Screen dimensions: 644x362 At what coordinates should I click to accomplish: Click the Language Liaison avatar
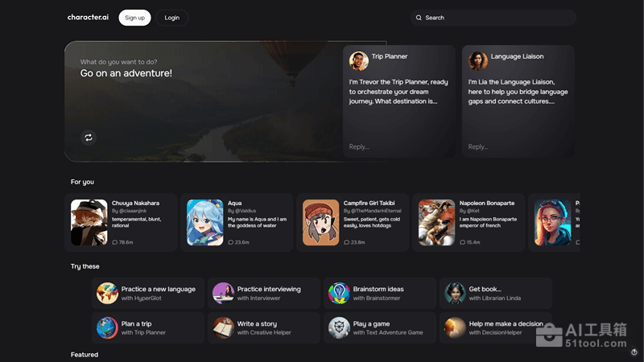click(x=478, y=61)
